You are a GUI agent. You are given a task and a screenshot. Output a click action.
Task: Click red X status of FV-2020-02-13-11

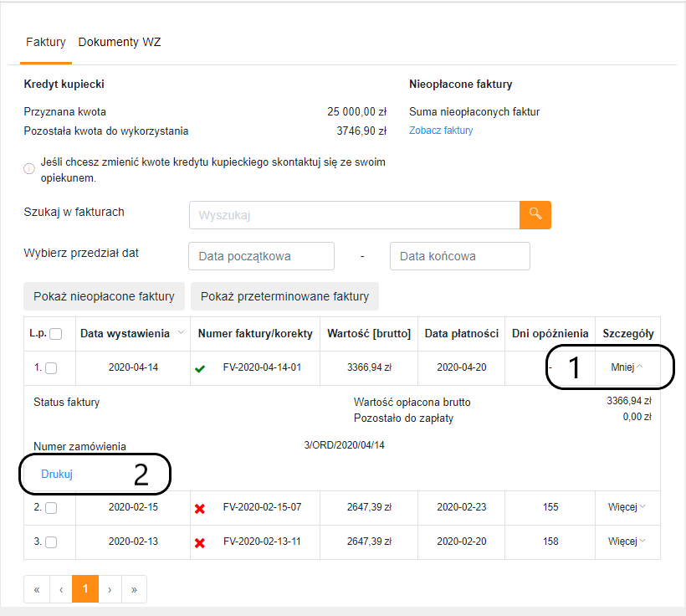pos(200,543)
